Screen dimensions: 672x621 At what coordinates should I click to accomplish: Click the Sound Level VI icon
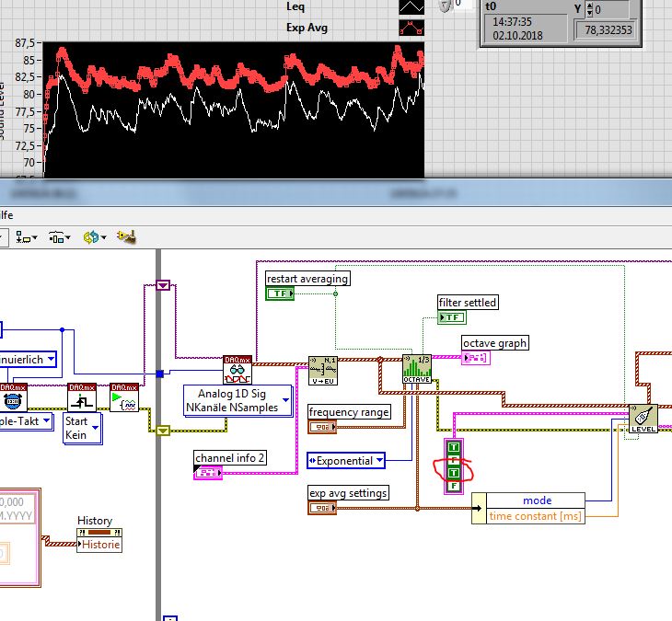point(643,419)
